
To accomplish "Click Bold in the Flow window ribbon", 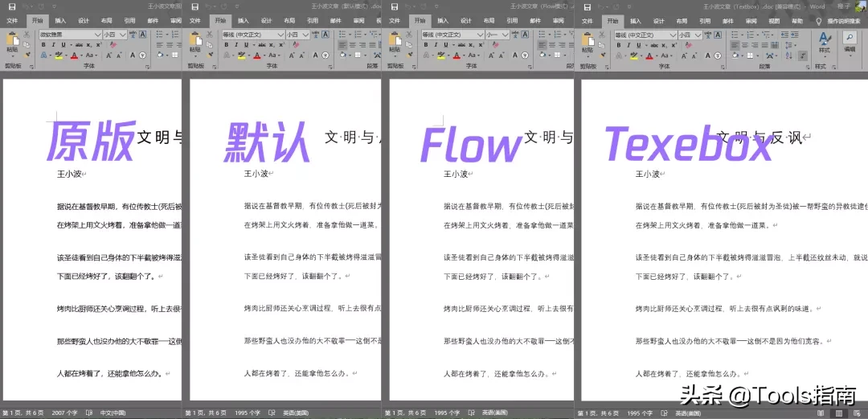I will [426, 45].
